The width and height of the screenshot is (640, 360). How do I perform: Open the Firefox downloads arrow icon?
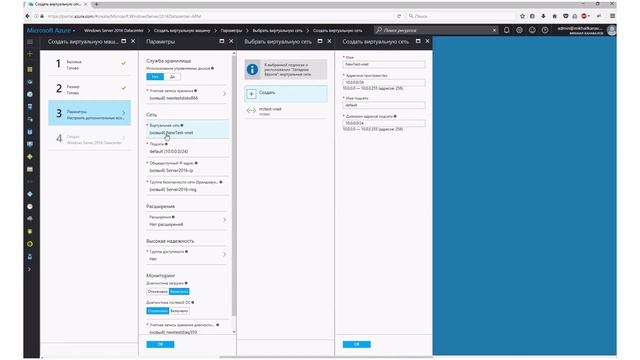coord(543,16)
